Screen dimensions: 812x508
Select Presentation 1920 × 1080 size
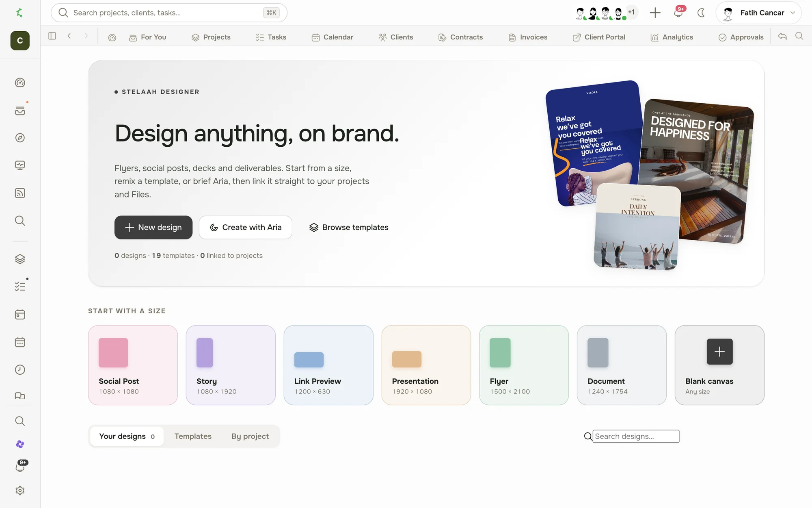(426, 365)
